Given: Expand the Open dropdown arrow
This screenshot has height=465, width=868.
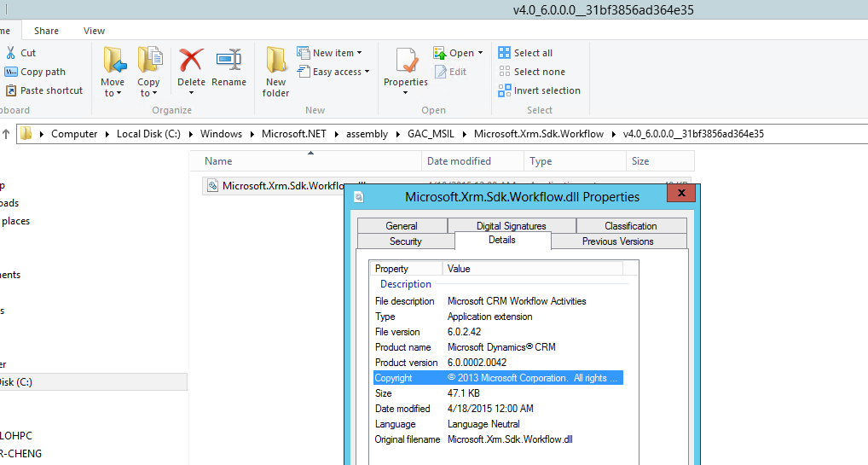Looking at the screenshot, I should [480, 53].
